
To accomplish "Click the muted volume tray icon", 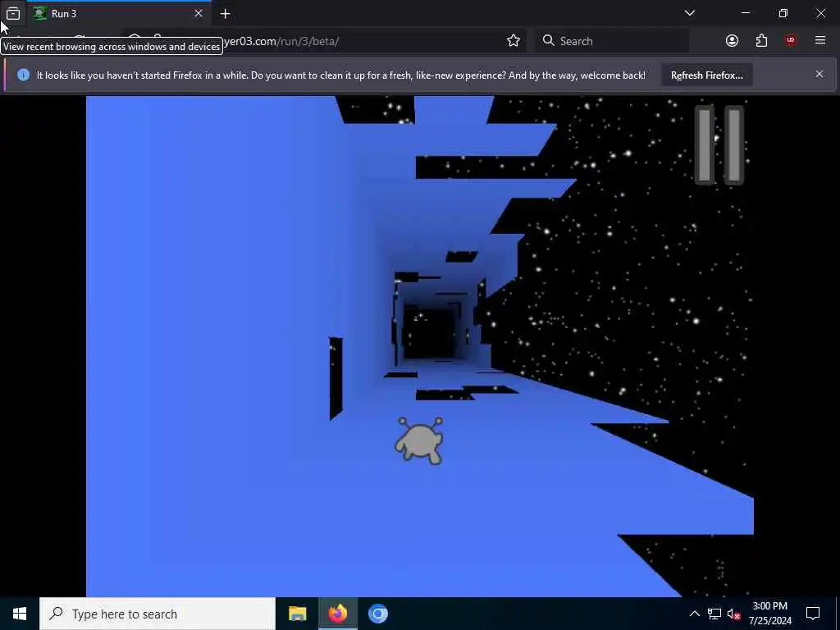I will coord(733,614).
